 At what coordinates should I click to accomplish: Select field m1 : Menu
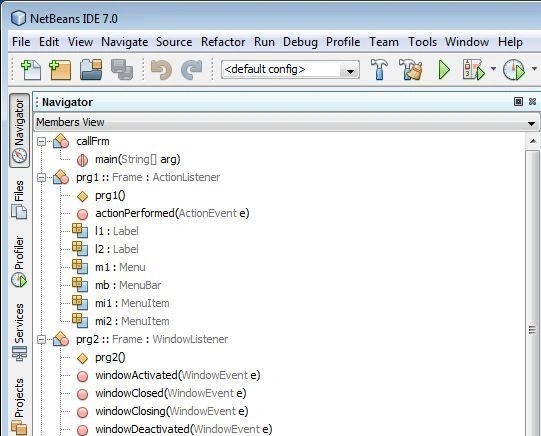(x=120, y=267)
